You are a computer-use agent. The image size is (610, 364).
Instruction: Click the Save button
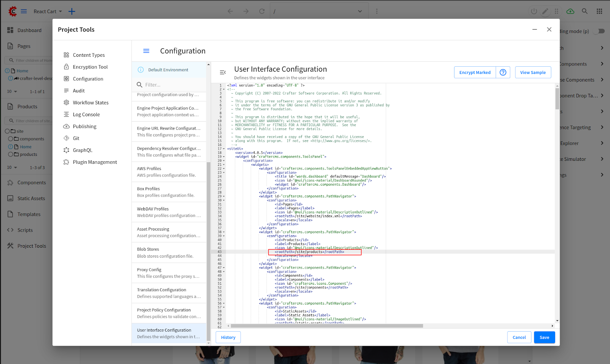[x=544, y=337]
